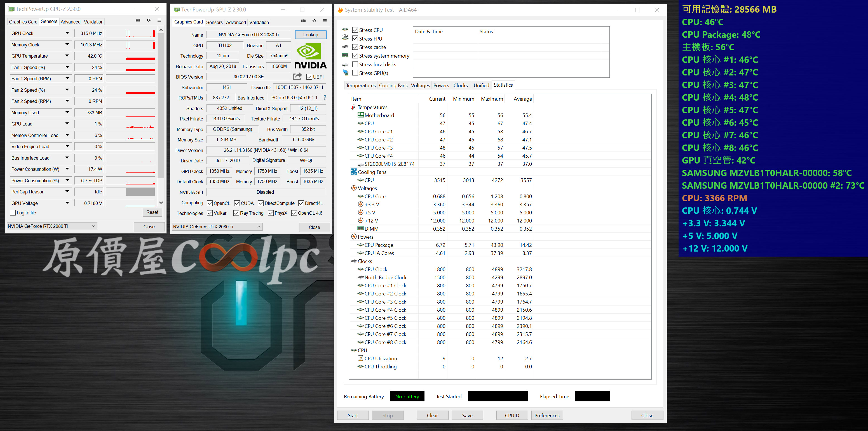Viewport: 868px width, 431px height.
Task: Click the Motherboard icon in Statistics list
Action: (x=360, y=115)
